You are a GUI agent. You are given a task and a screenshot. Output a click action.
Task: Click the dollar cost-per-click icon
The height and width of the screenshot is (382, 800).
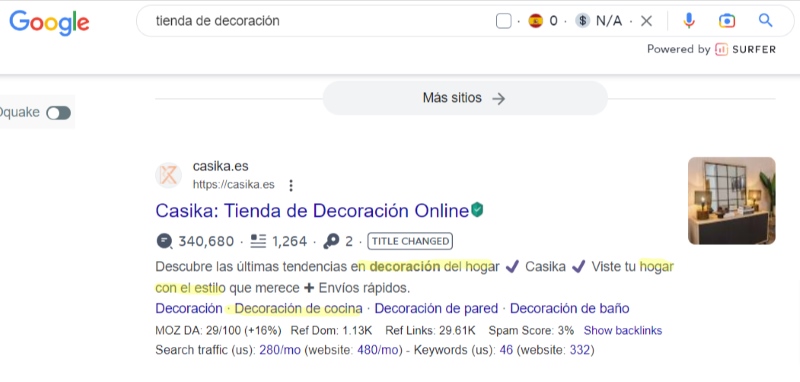coord(582,21)
